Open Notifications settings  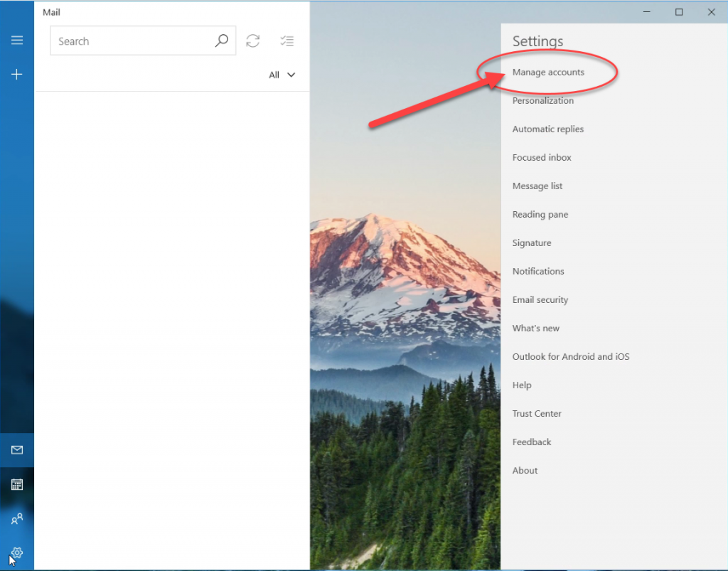538,271
